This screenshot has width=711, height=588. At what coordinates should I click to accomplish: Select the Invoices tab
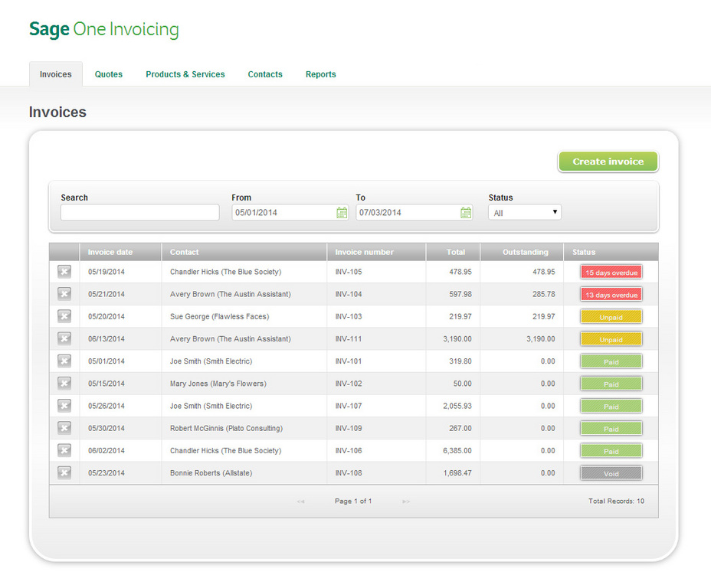56,74
